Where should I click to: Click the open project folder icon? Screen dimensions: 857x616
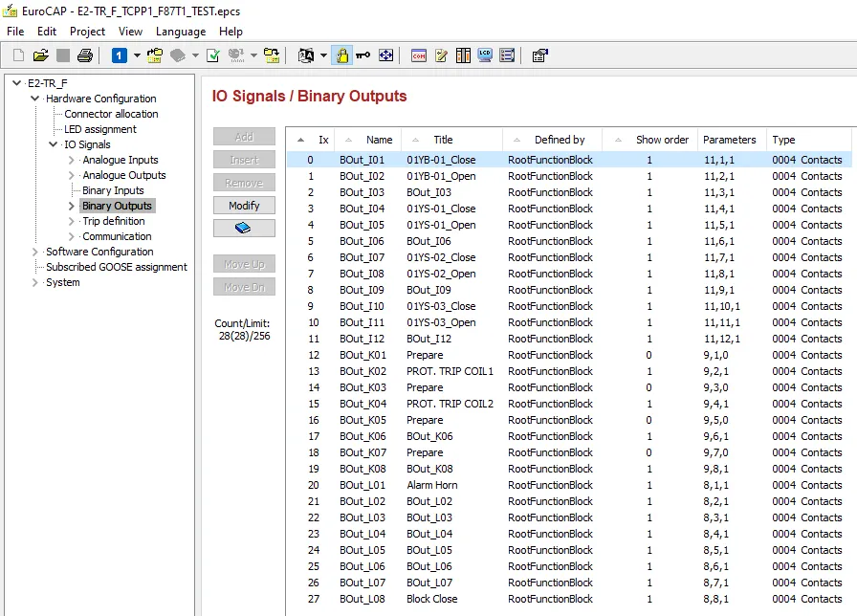[40, 55]
